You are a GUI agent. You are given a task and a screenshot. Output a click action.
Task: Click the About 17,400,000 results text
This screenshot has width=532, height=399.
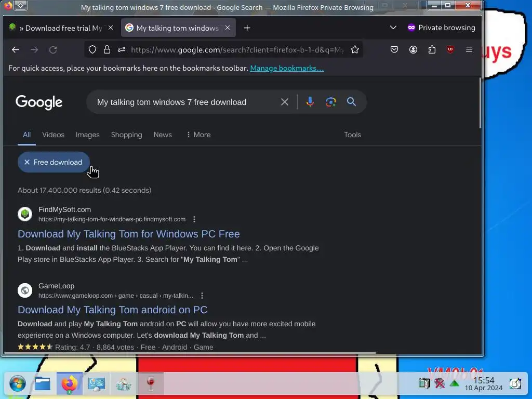pos(85,190)
